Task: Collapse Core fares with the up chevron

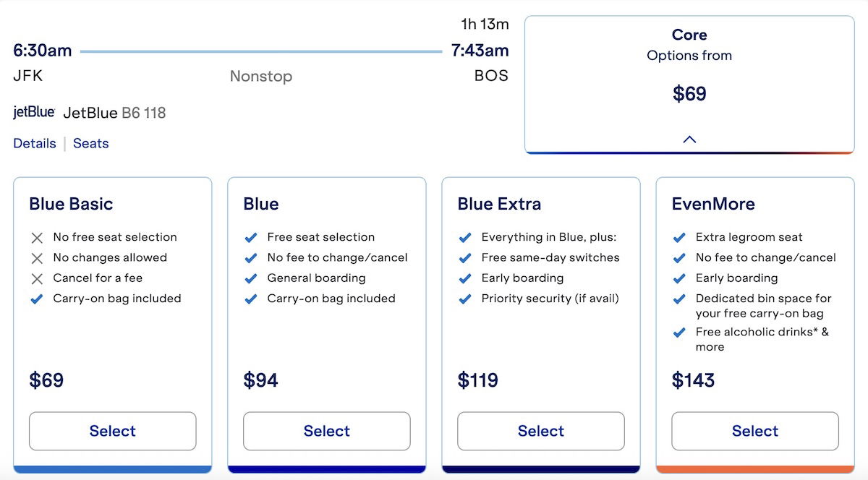Action: tap(689, 140)
